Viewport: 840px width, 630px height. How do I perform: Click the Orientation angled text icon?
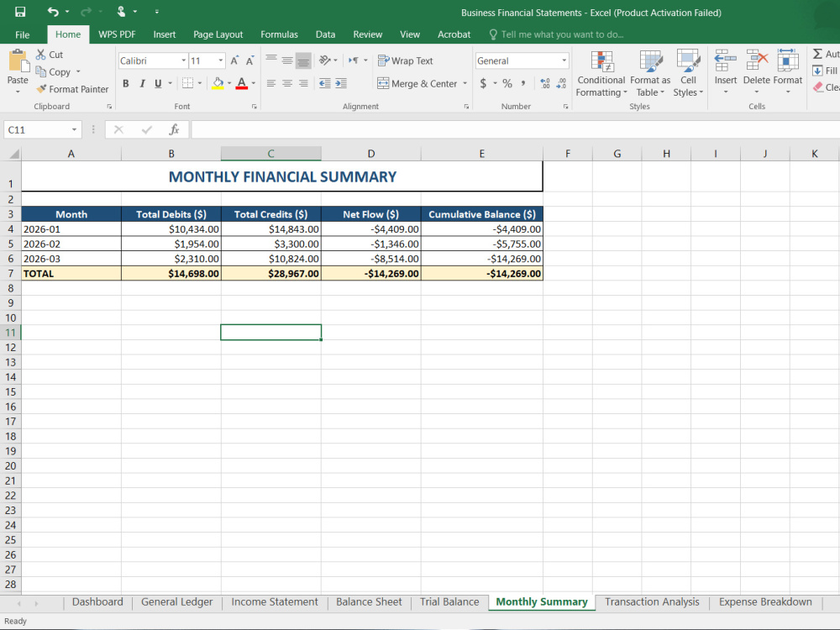tap(324, 60)
